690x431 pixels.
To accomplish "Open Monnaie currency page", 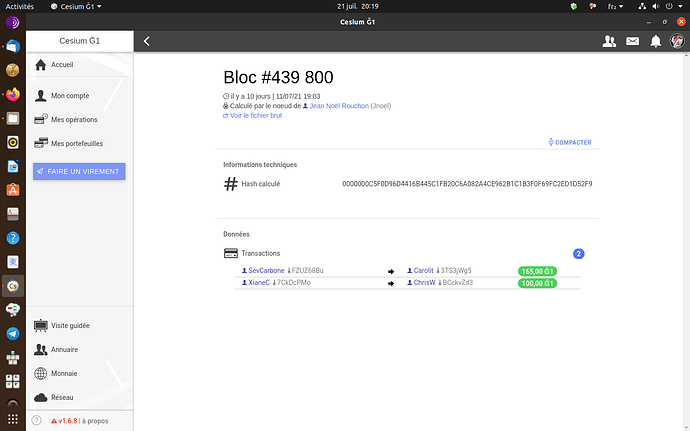I will pyautogui.click(x=80, y=373).
